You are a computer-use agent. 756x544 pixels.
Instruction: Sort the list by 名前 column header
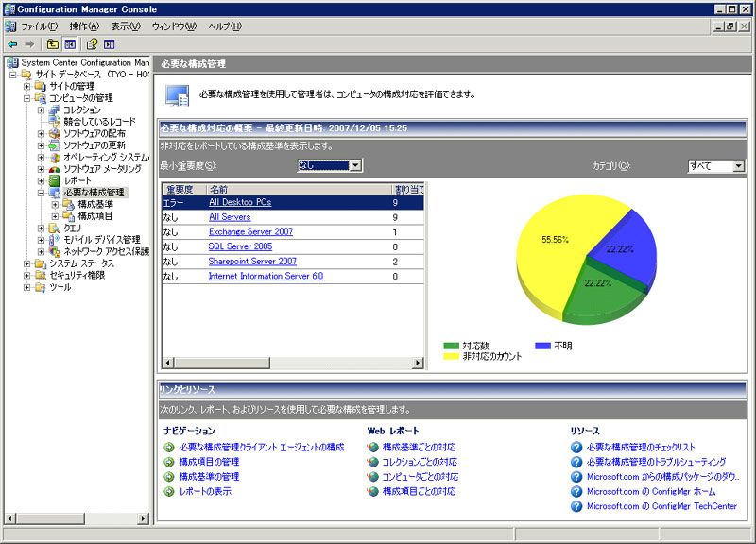coord(299,190)
